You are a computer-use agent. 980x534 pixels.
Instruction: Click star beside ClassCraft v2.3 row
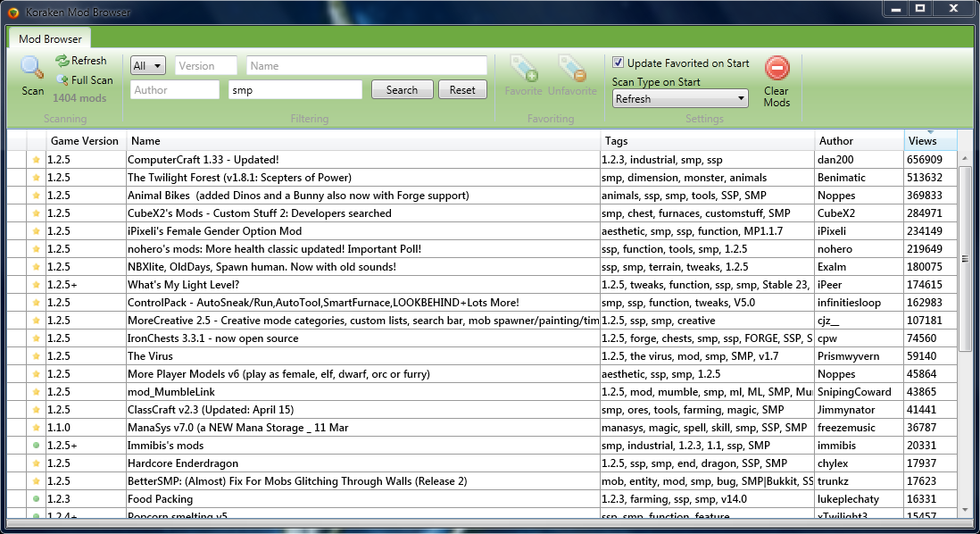click(x=37, y=410)
